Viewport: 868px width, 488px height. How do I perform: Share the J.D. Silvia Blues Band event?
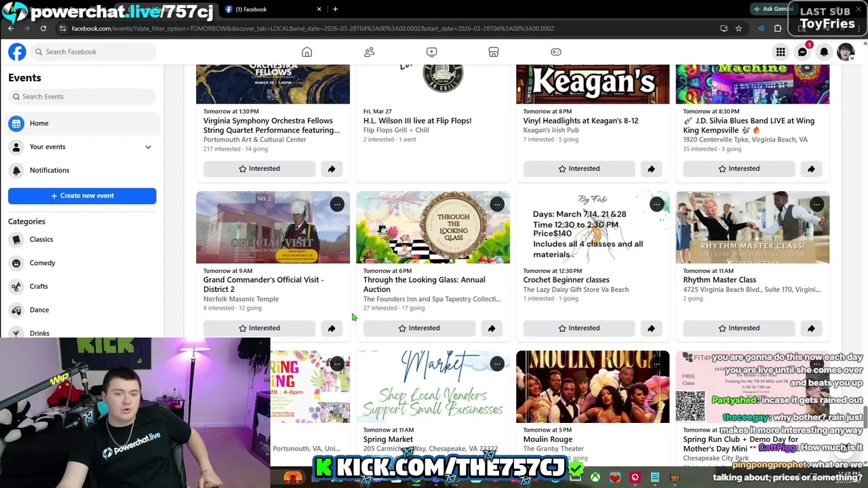(811, 169)
